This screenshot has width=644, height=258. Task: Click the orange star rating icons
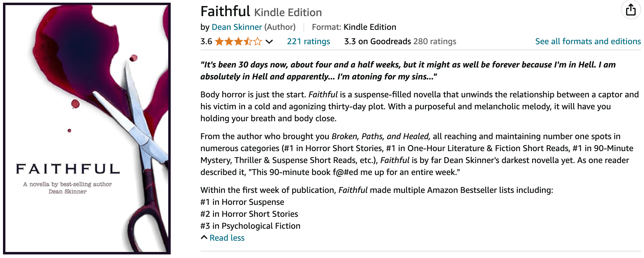(x=238, y=42)
